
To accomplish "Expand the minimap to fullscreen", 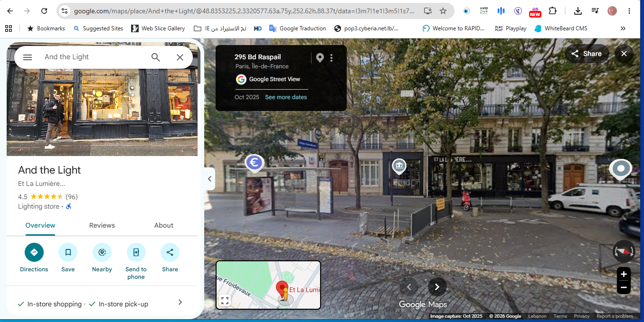I will tap(225, 301).
